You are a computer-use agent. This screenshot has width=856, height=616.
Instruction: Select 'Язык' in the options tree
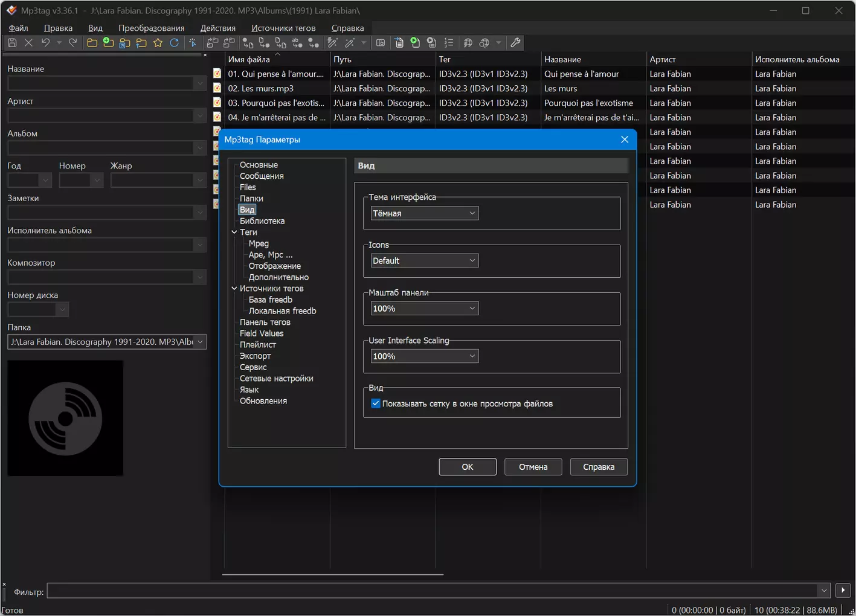pyautogui.click(x=249, y=390)
